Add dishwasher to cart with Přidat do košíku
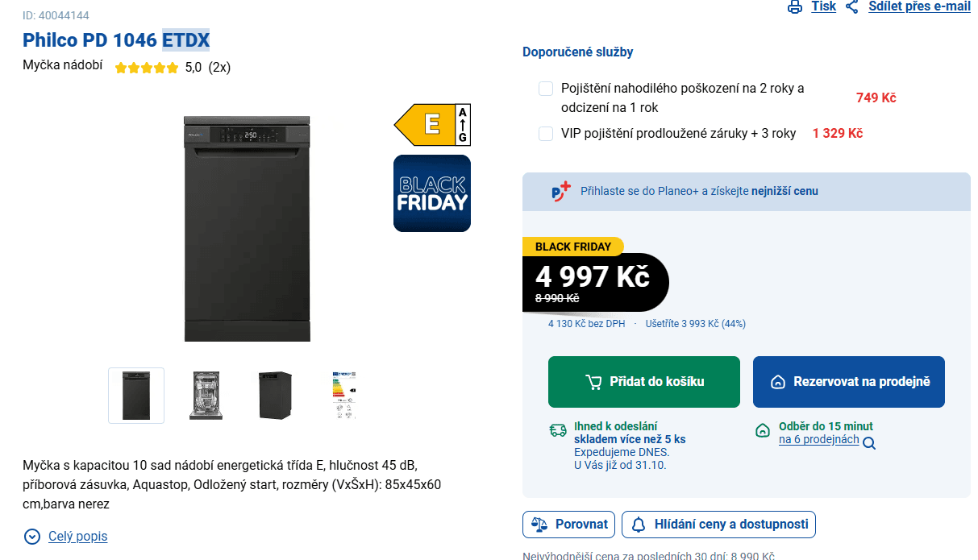Viewport: 978px width, 560px height. tap(643, 382)
